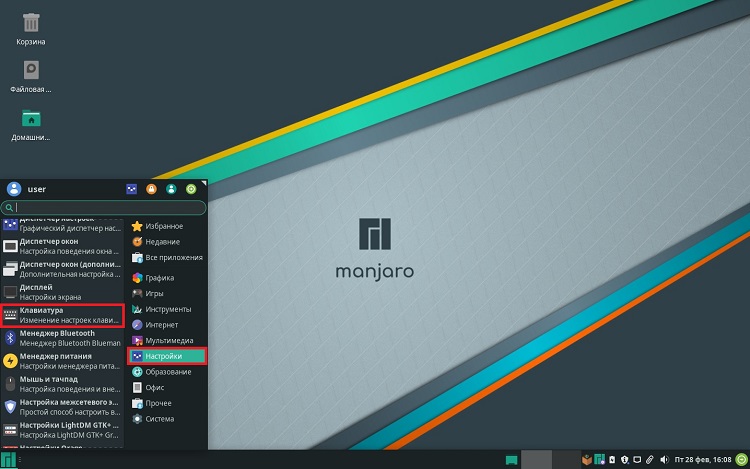
Task: Open the Корзина trash icon on desktop
Action: point(31,28)
